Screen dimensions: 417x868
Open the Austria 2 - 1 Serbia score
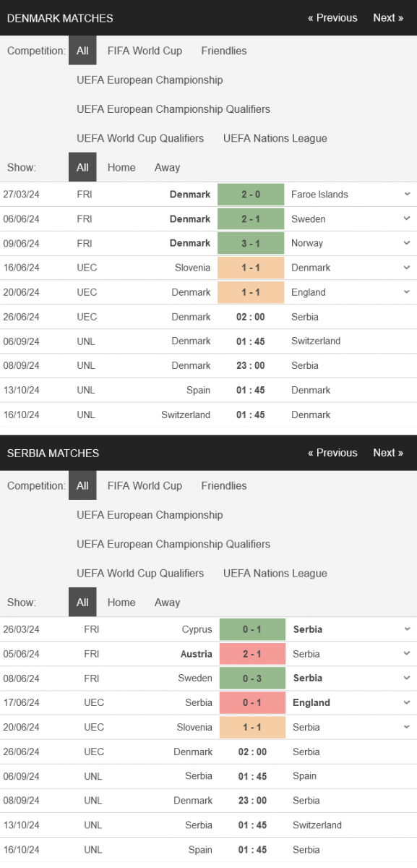[x=252, y=654]
